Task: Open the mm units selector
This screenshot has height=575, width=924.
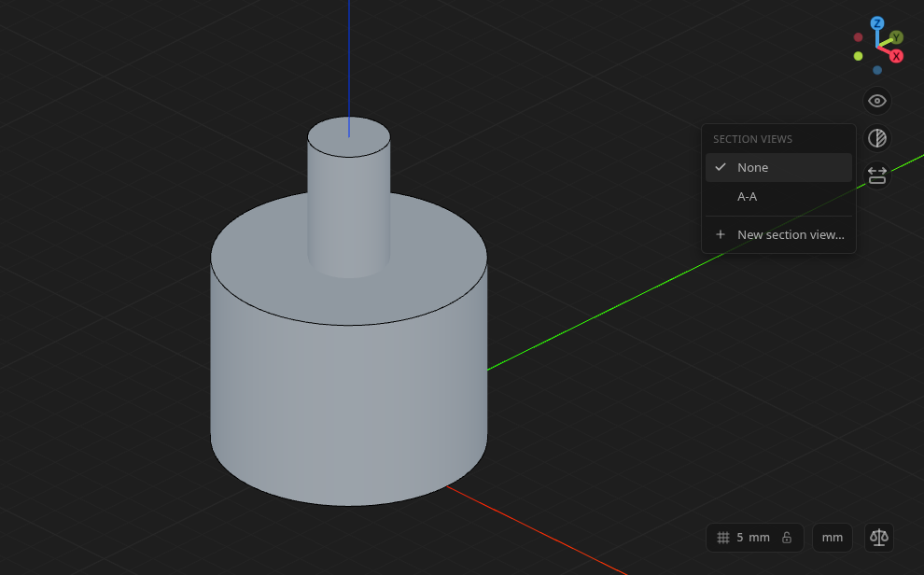Action: pos(833,538)
